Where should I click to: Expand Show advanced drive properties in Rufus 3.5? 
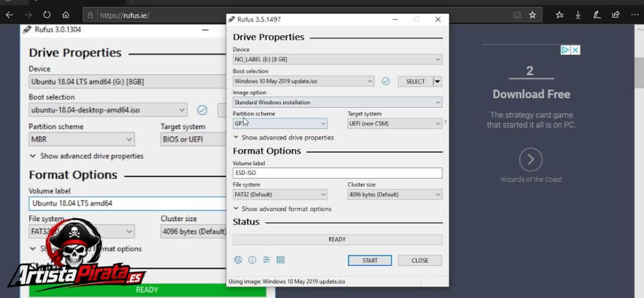283,138
